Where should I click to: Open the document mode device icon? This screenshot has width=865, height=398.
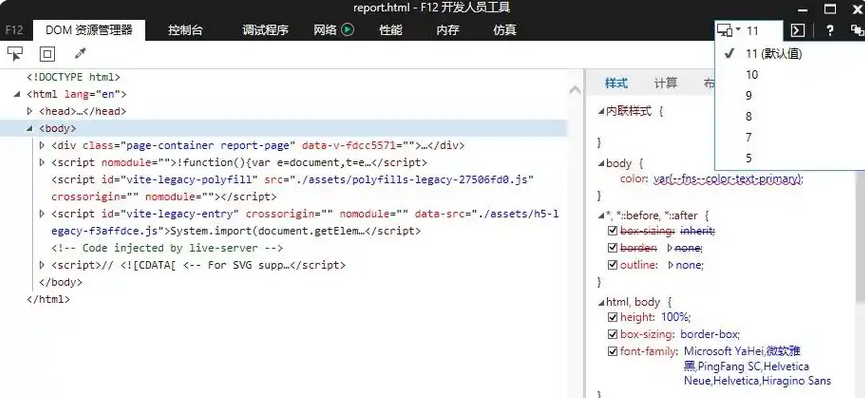point(724,30)
